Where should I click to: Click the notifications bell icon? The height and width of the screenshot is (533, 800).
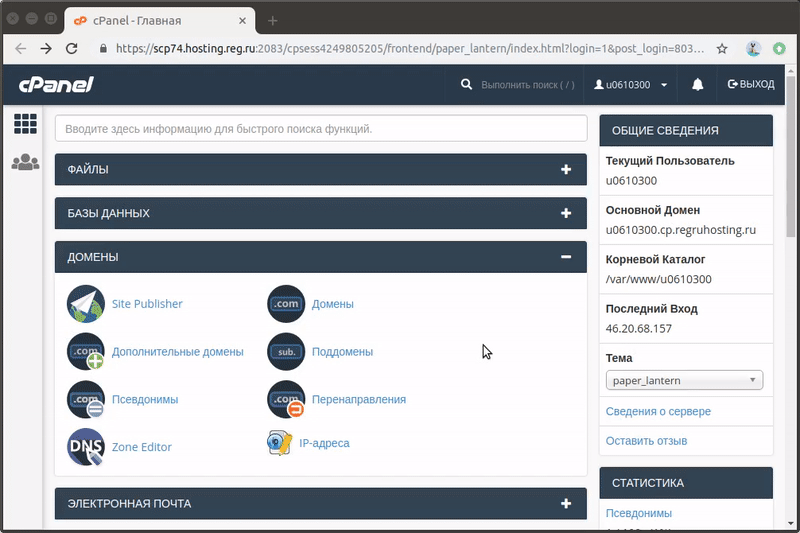698,85
